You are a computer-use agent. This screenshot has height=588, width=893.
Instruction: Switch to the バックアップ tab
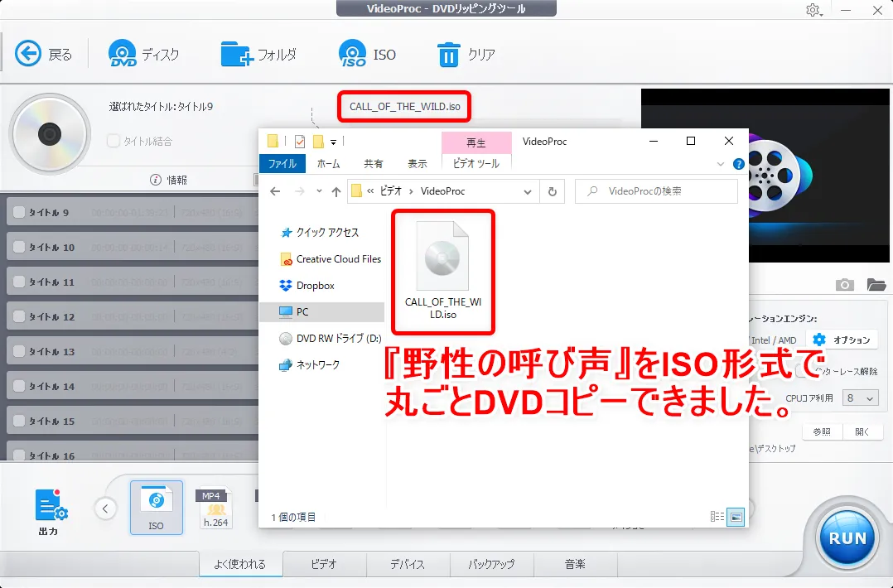click(x=491, y=564)
